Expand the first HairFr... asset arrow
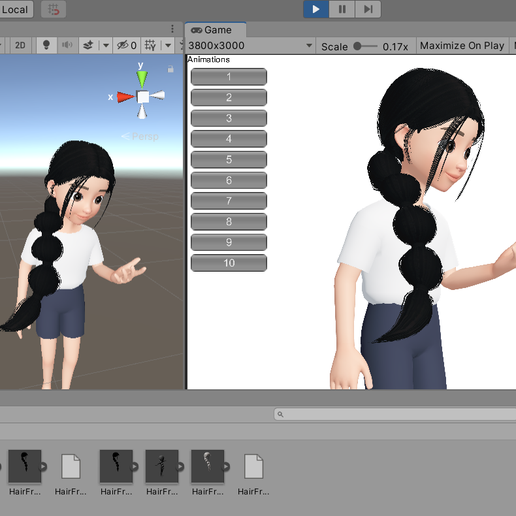The width and height of the screenshot is (516, 516). click(x=43, y=467)
